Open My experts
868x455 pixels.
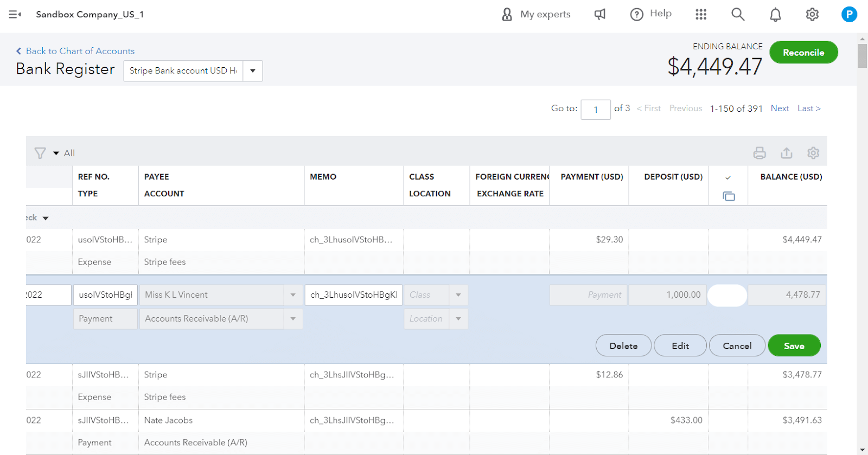[x=536, y=15]
